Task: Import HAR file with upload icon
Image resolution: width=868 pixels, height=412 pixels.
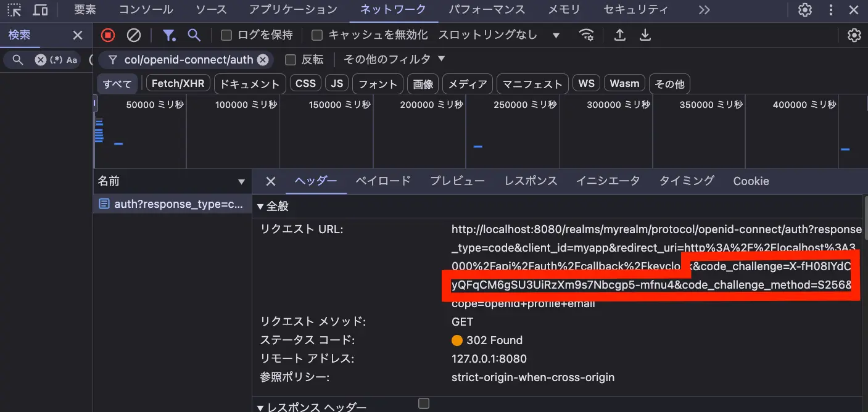Action: point(620,35)
